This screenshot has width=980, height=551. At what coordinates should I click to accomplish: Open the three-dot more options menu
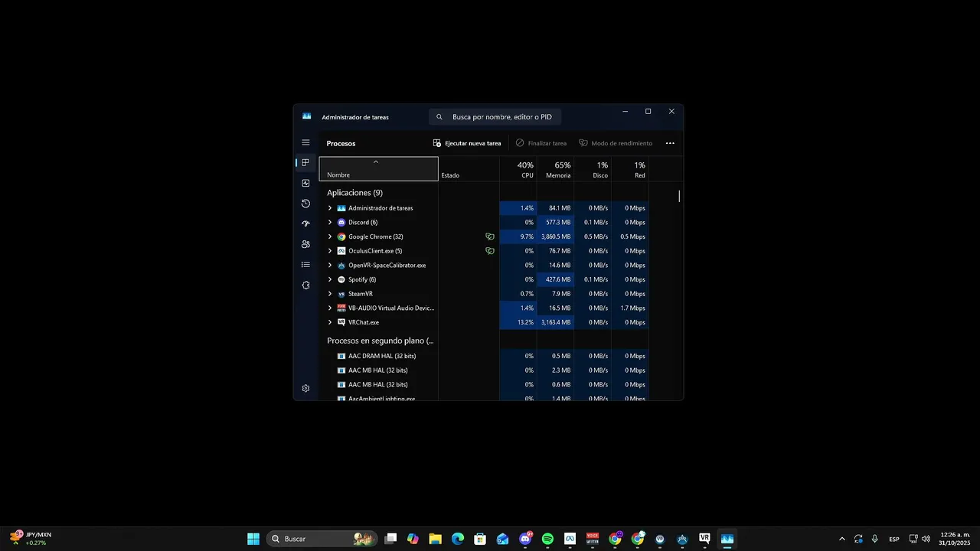[x=670, y=143]
